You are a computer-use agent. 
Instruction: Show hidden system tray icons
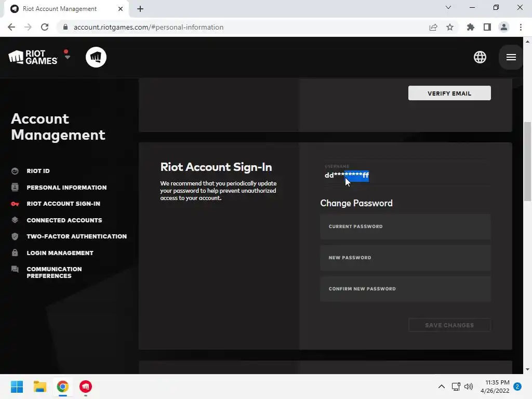coord(442,387)
